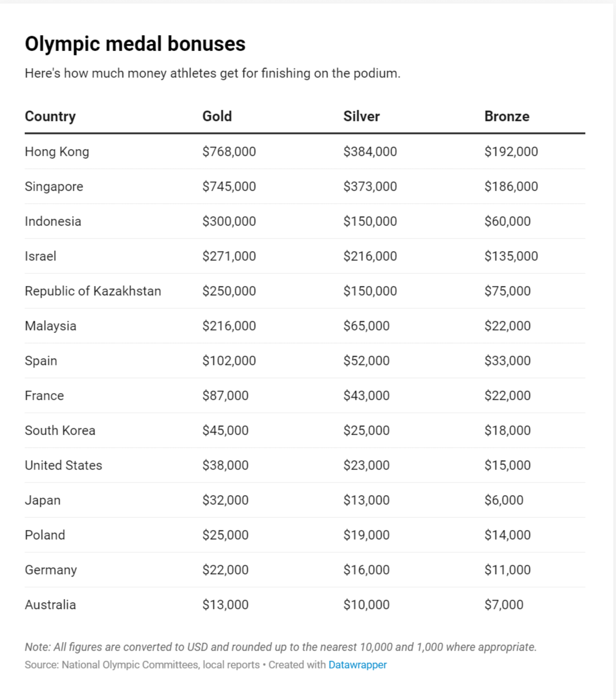Click the France row label
Viewport: 616px width, 699px height.
pyautogui.click(x=44, y=396)
